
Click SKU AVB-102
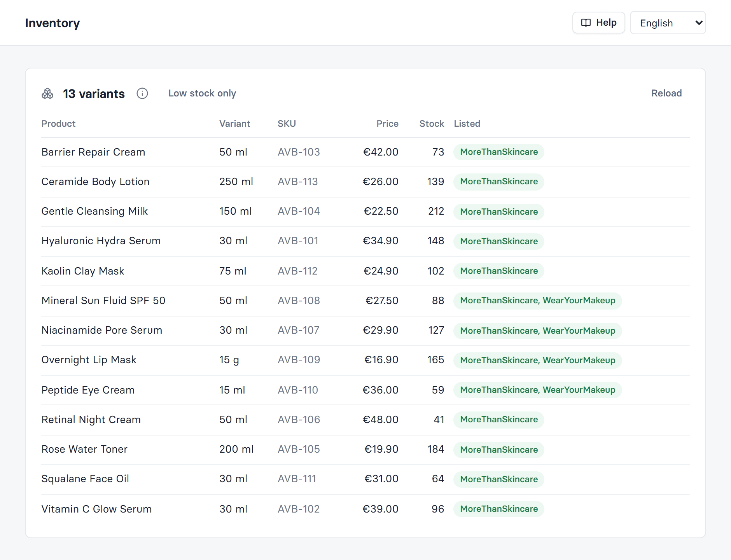[x=299, y=509]
